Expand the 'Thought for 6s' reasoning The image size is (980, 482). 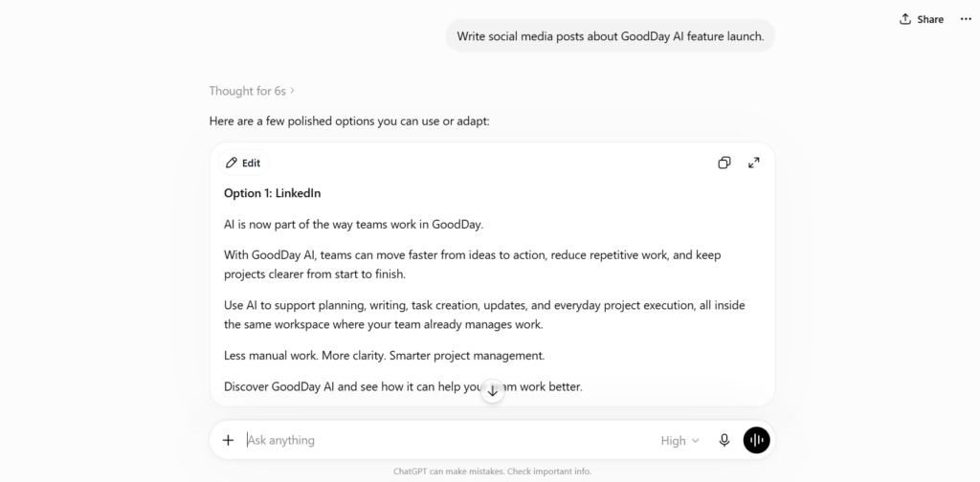(252, 91)
